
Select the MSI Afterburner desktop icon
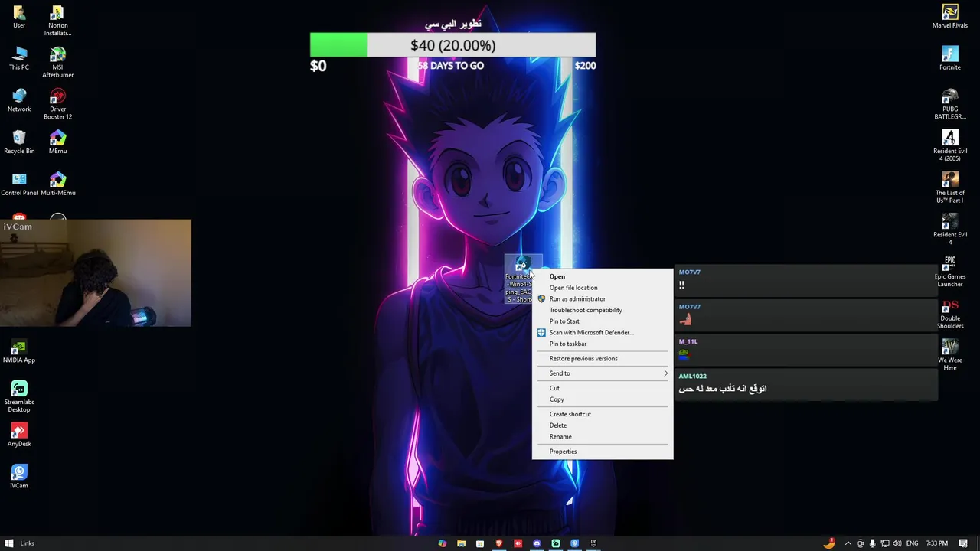click(57, 63)
